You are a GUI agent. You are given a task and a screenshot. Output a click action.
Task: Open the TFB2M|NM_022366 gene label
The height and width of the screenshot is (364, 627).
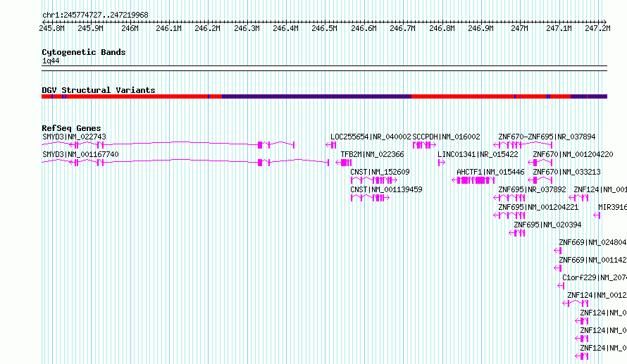tap(372, 154)
